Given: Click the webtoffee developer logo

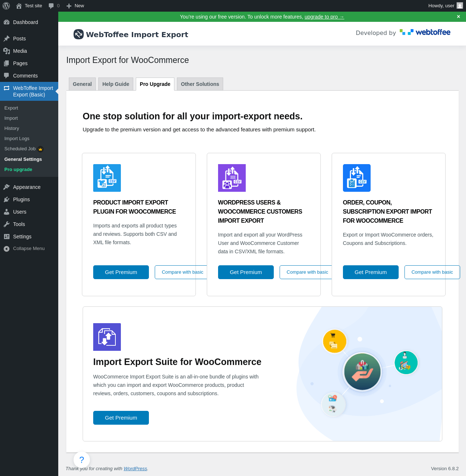Looking at the screenshot, I should click(x=425, y=32).
